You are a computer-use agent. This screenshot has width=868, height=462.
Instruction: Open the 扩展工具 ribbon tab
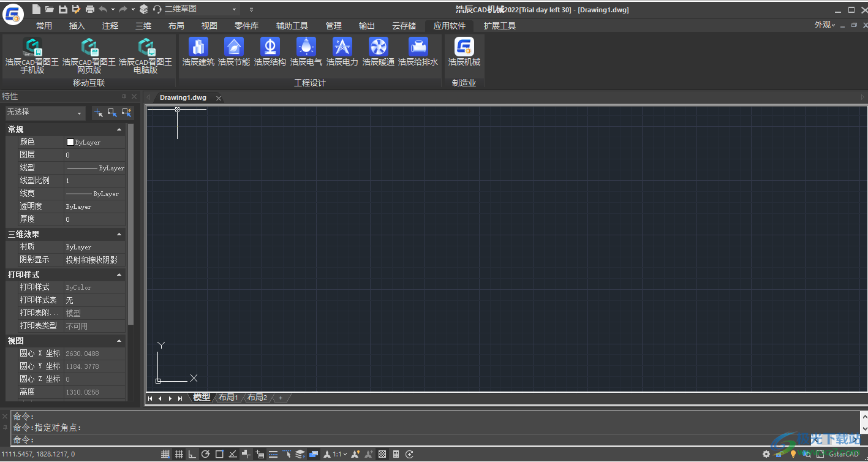(x=500, y=26)
